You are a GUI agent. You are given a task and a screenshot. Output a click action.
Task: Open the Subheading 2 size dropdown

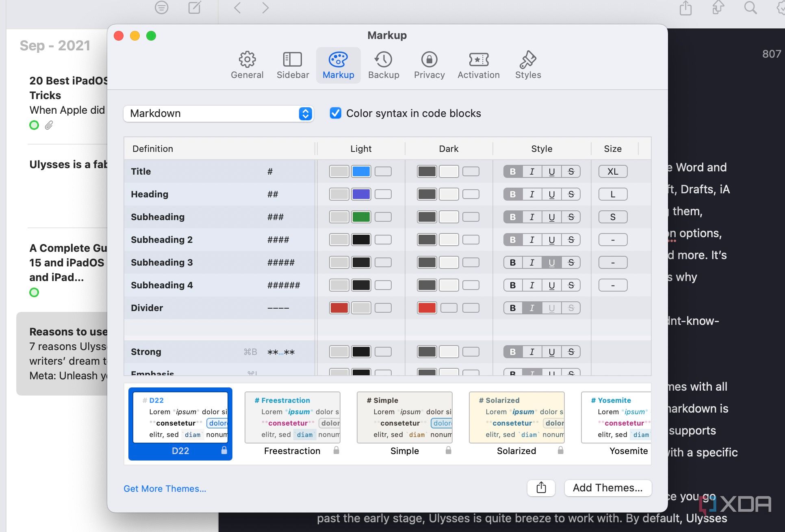point(613,240)
